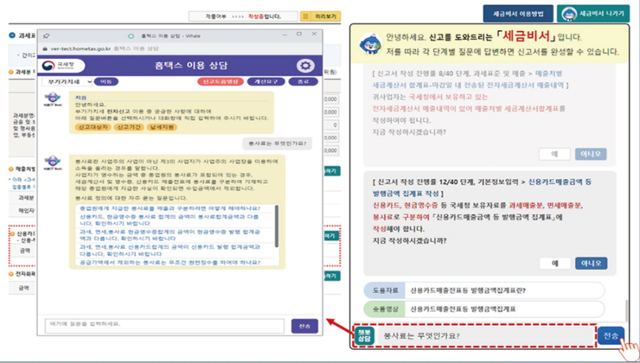Click the 홈택스 이용 상담 - Whale window title
Image resolution: width=640 pixels, height=363 pixels.
(171, 36)
